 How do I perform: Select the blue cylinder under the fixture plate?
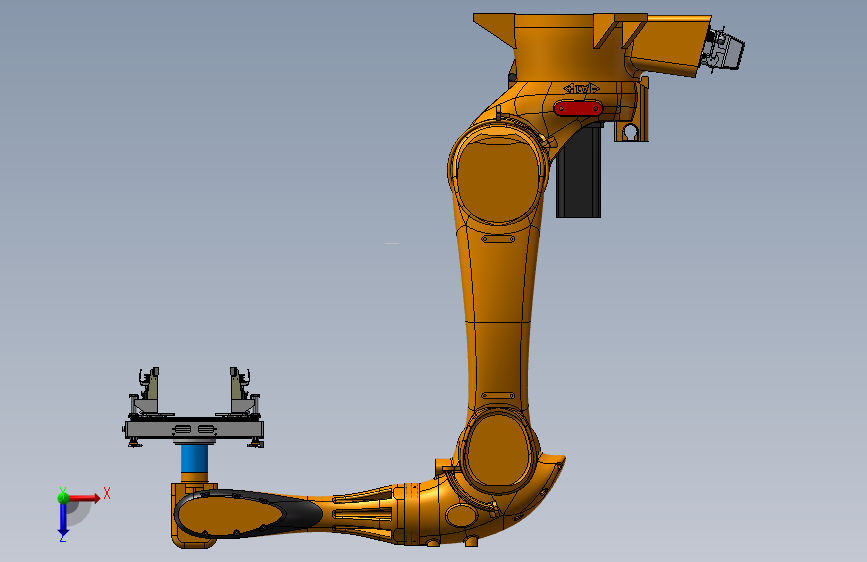point(195,459)
